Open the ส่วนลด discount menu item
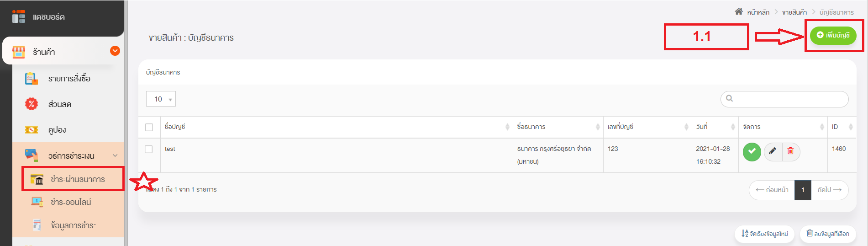Screen dimensions: 868x246 pos(59,104)
